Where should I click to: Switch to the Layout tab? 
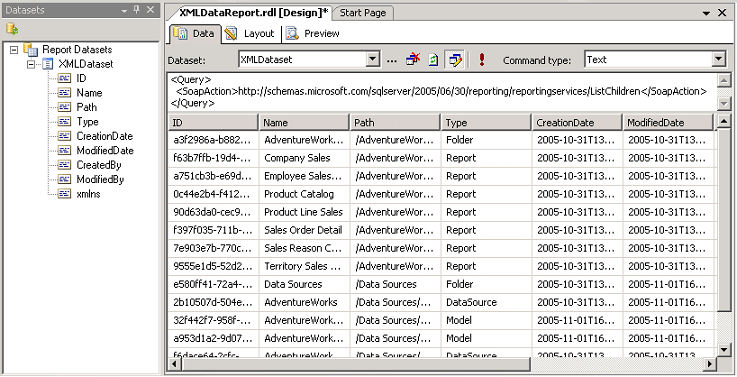click(x=250, y=33)
